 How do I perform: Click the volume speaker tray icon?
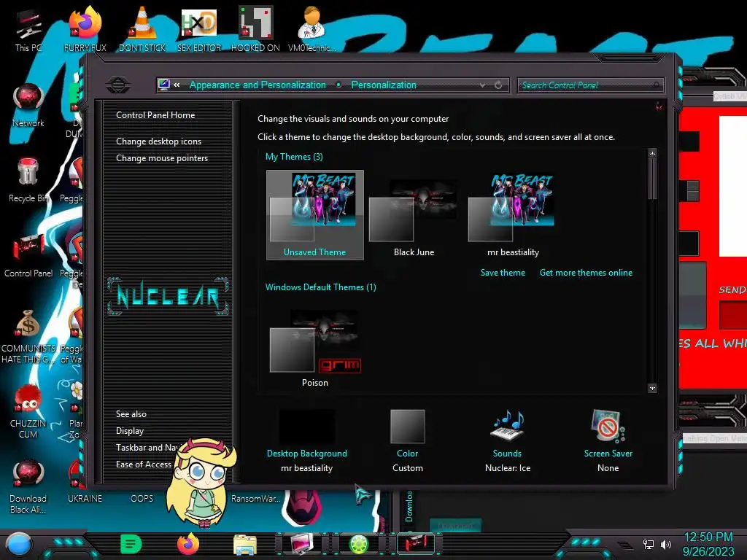(x=665, y=544)
